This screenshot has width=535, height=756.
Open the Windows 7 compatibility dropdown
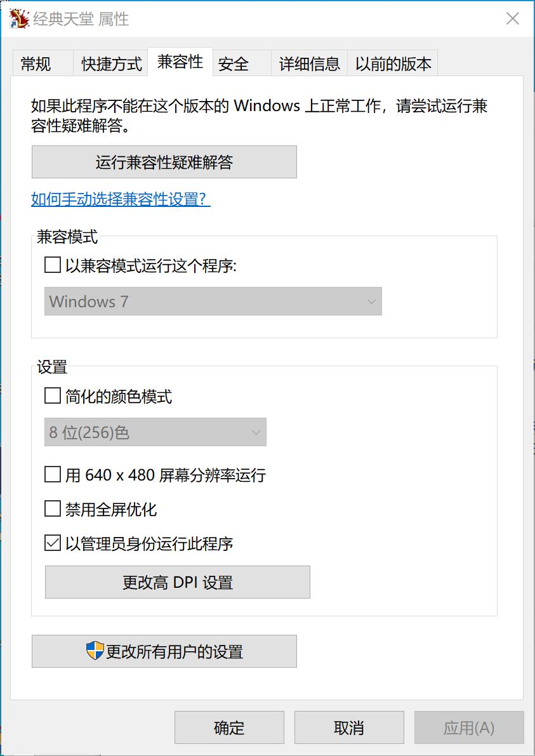(213, 302)
